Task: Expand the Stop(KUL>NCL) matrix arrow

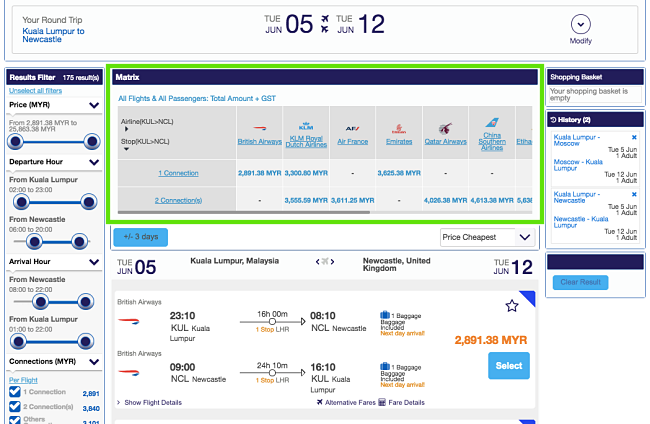Action: (126, 149)
